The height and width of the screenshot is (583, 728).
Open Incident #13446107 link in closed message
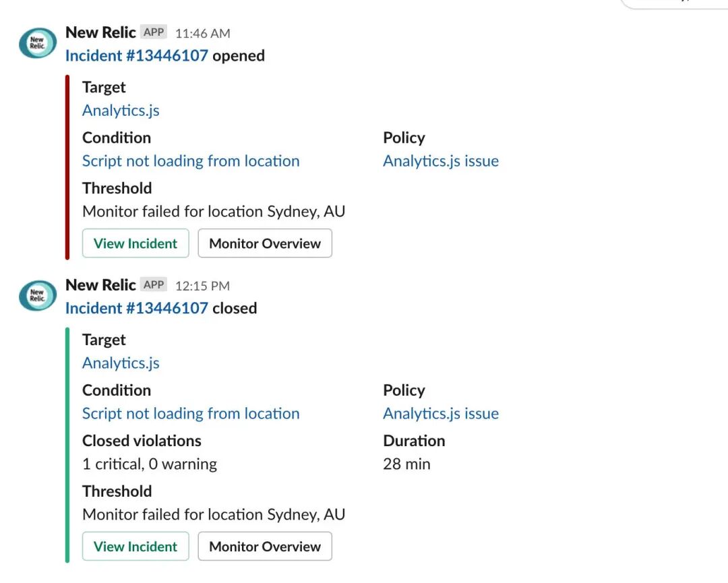(x=136, y=309)
